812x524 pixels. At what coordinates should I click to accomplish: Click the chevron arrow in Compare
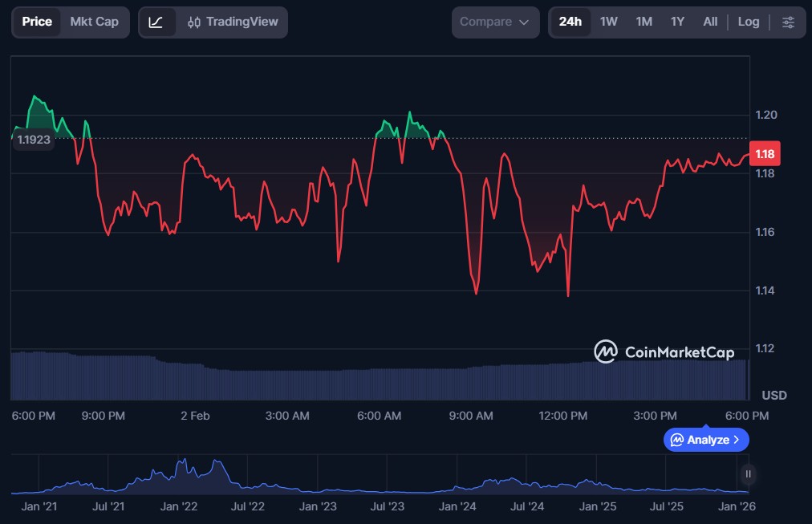524,22
